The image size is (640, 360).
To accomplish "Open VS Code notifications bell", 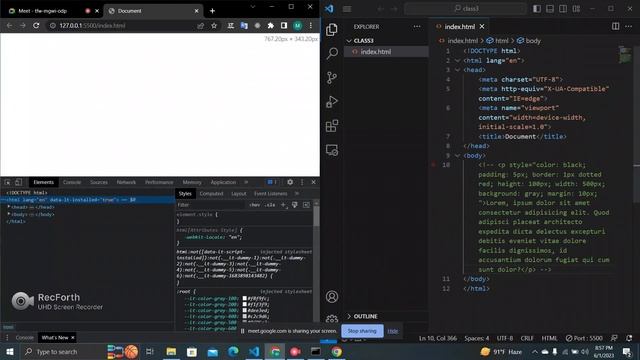I will [629, 338].
